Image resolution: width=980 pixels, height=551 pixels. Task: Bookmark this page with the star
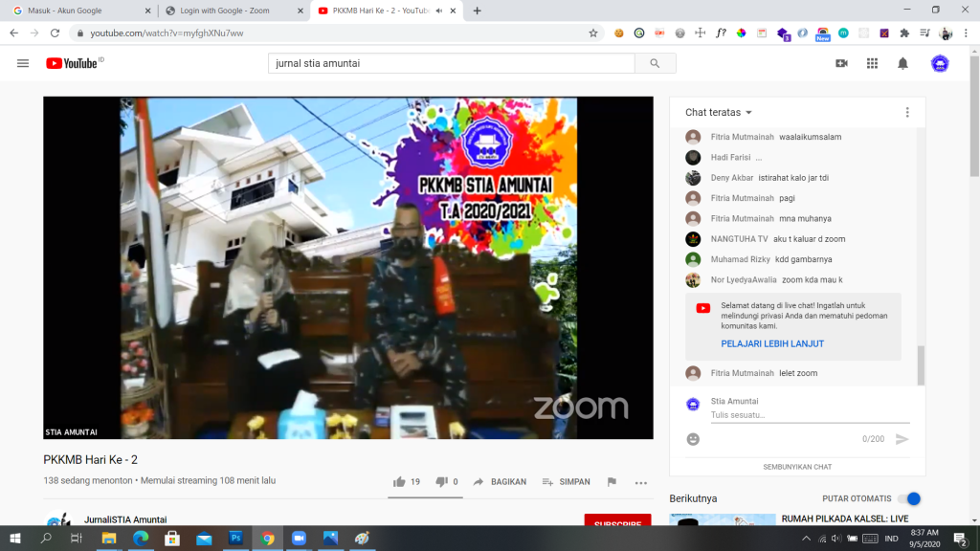click(593, 33)
